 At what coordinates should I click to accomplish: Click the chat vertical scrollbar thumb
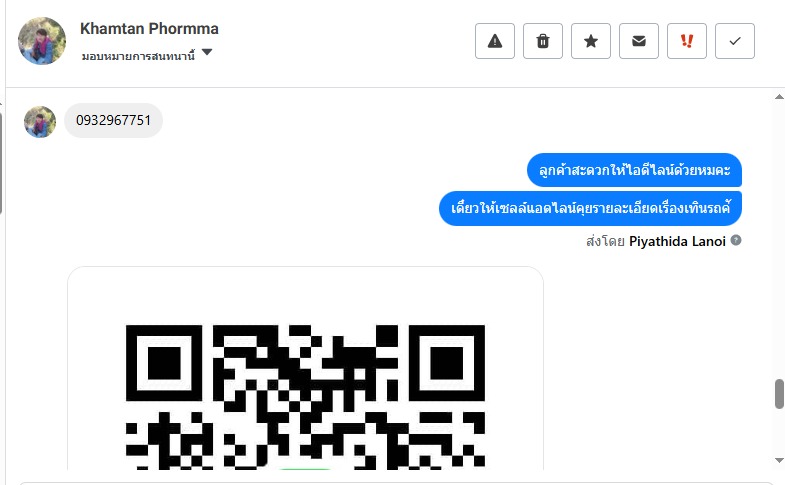click(x=779, y=393)
